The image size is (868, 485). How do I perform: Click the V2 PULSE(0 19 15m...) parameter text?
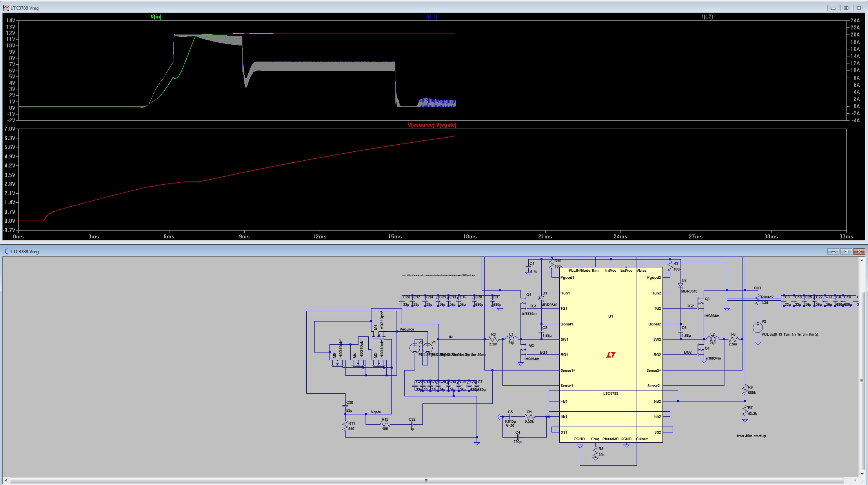pyautogui.click(x=790, y=334)
